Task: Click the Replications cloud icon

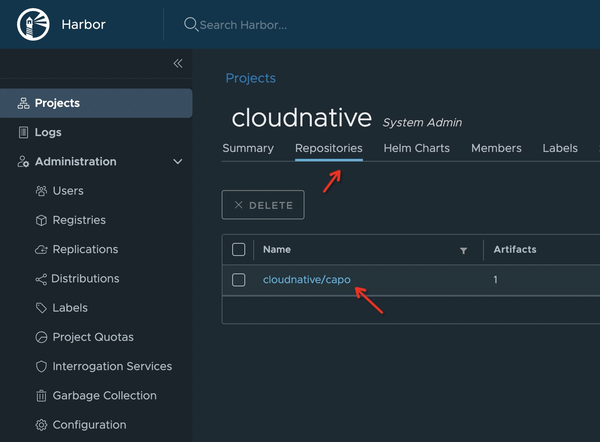Action: point(41,249)
